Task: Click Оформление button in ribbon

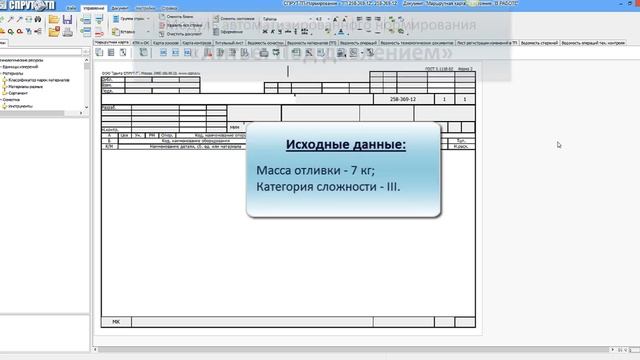Action: tap(229, 31)
